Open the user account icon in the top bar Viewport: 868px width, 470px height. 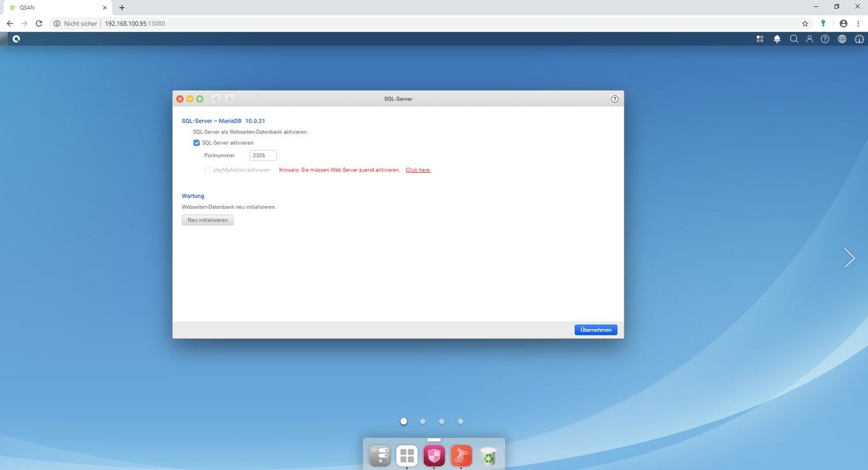point(809,39)
